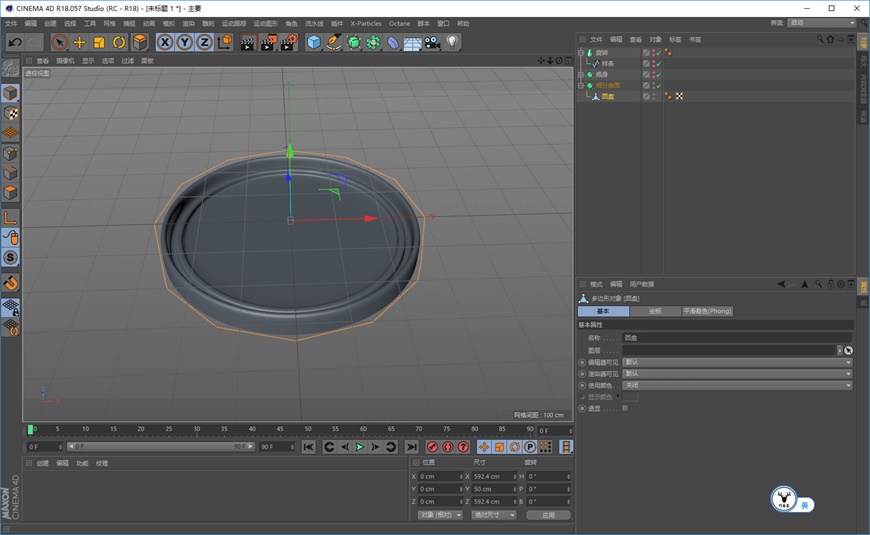870x535 pixels.
Task: Click the coordinate system icon
Action: (x=225, y=42)
